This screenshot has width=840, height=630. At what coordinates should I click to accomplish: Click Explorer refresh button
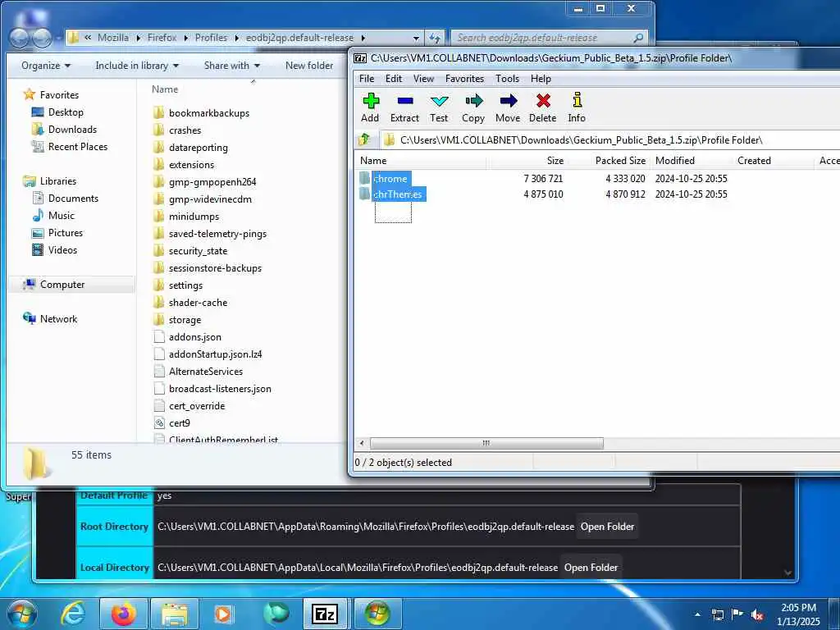tap(435, 38)
